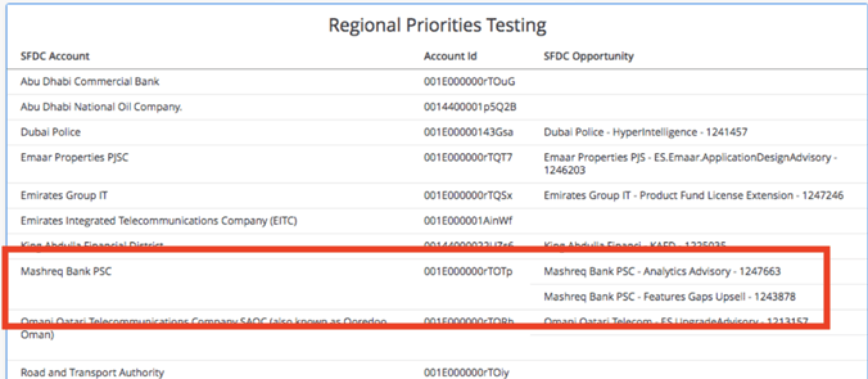Screen dimensions: 868x379
Task: Click the Regional Priorities Testing title
Action: [x=437, y=26]
